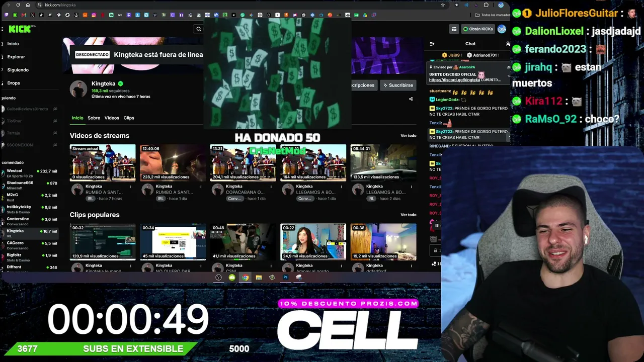Open Bigfoltz's channel in the sidebar
This screenshot has height=362, width=644.
[30, 257]
